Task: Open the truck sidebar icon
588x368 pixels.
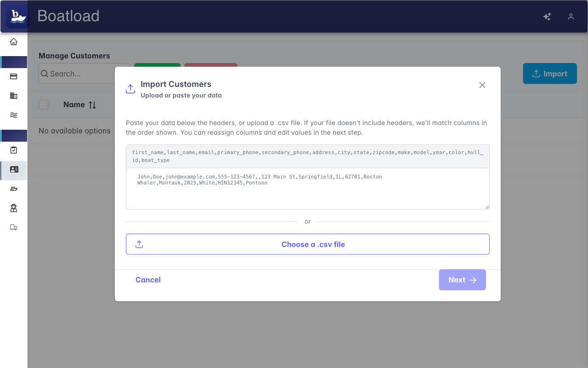Action: (x=14, y=227)
